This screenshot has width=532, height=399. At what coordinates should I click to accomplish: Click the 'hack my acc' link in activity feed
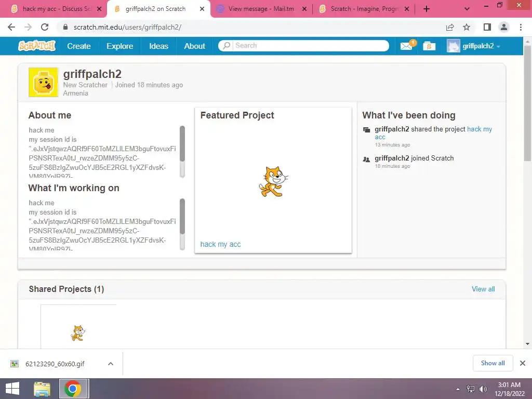[x=433, y=133]
